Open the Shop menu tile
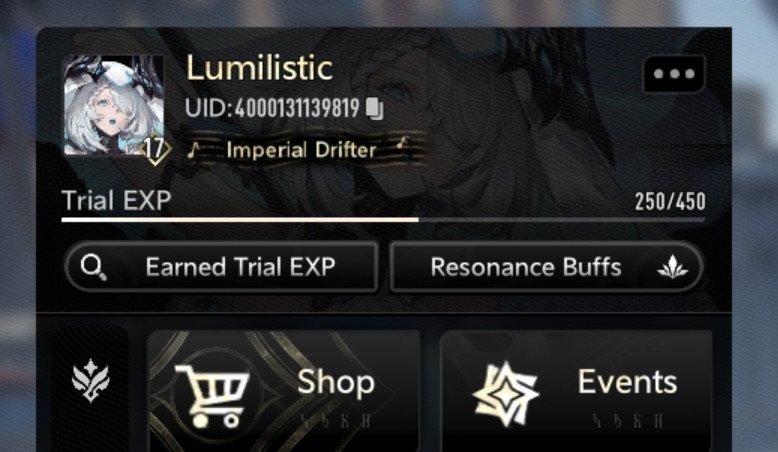The width and height of the screenshot is (778, 452). 284,391
